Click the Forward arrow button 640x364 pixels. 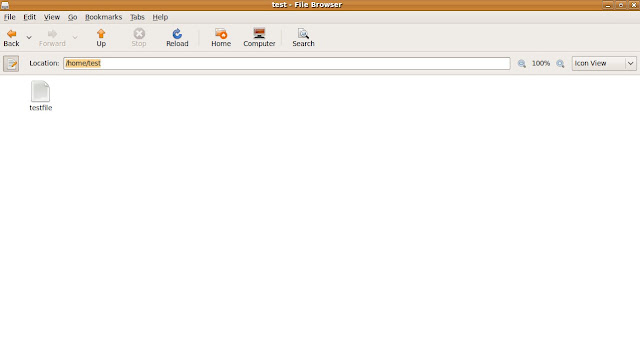(x=52, y=38)
